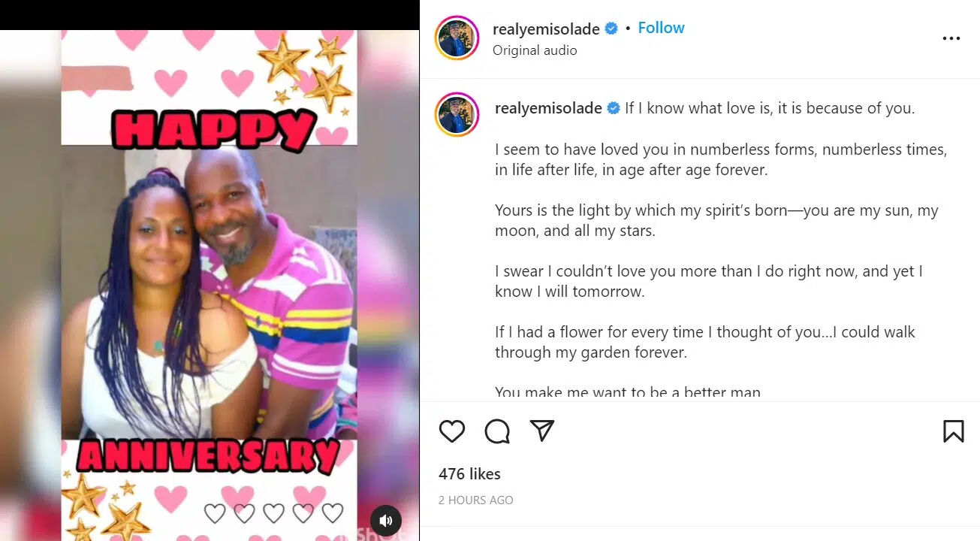Open the post permalink via 2 HOURS AGO

click(476, 500)
